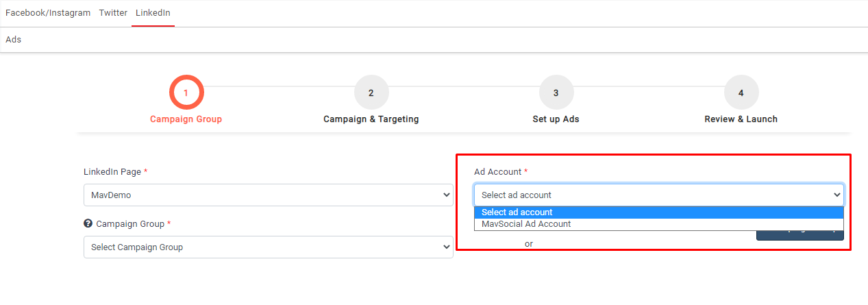
Task: Pick the highlighted Select ad account option
Action: (517, 212)
